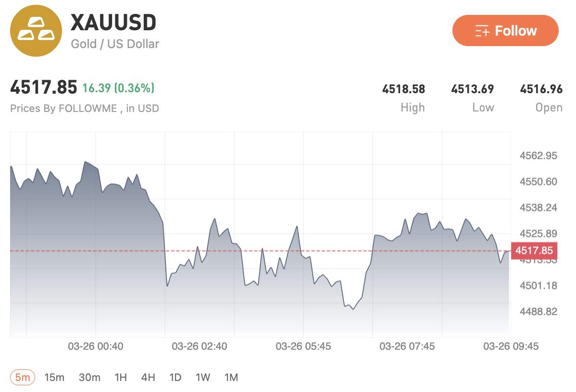Click the current price 4517.85 heading
This screenshot has width=576, height=392.
coord(43,88)
